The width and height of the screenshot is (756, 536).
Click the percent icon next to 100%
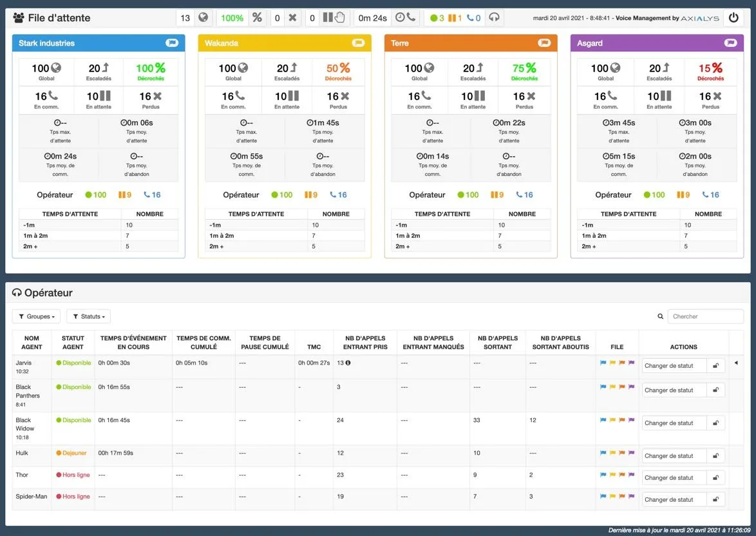[x=258, y=17]
